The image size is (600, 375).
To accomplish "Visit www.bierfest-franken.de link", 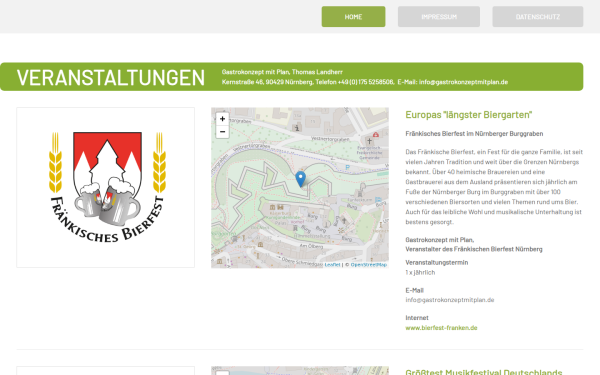I will (x=441, y=328).
